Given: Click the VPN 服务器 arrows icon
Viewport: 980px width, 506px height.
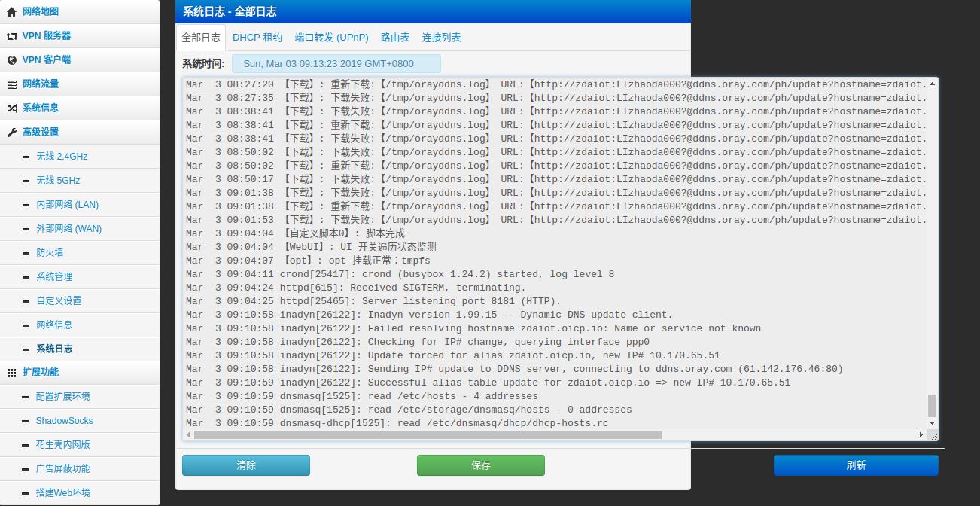Looking at the screenshot, I should click(11, 36).
